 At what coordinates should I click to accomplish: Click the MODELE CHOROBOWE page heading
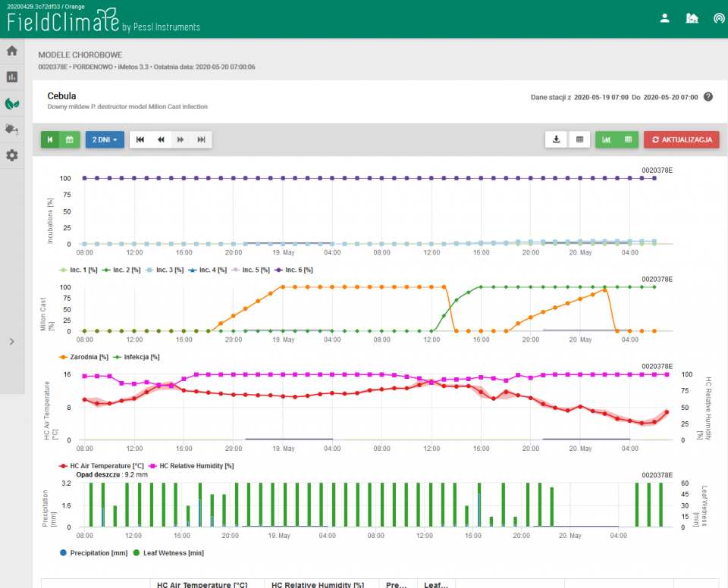tap(80, 55)
